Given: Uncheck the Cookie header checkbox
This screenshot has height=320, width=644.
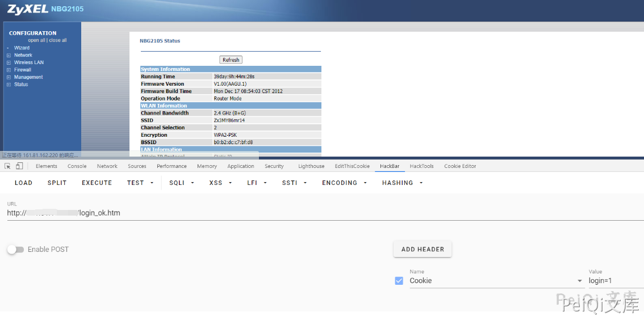Looking at the screenshot, I should pyautogui.click(x=399, y=281).
